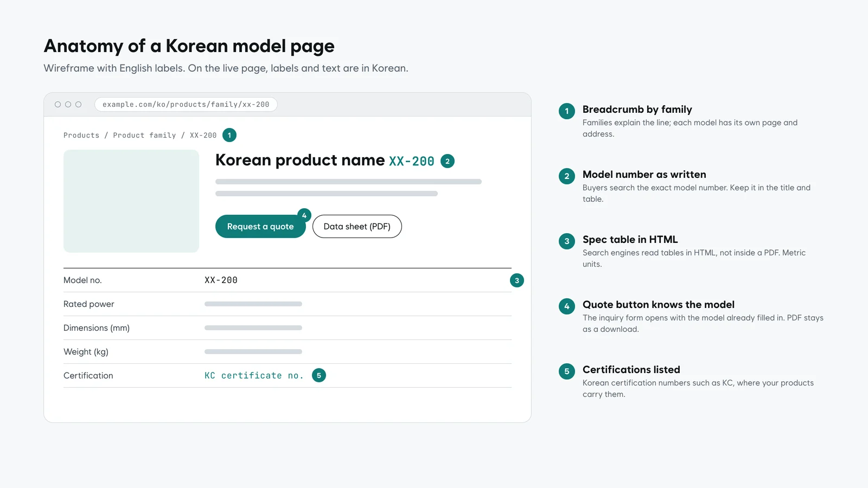Click Quote button knows the model heading
Screen dimensions: 868x488
[x=659, y=305]
